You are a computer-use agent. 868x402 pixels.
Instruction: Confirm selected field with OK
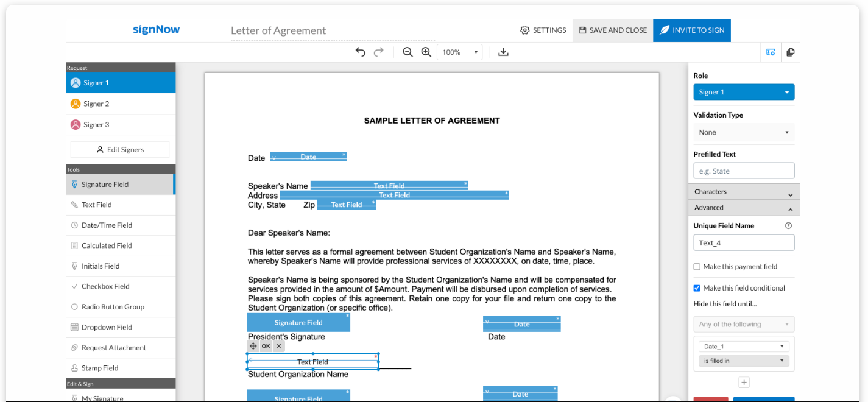tap(266, 346)
